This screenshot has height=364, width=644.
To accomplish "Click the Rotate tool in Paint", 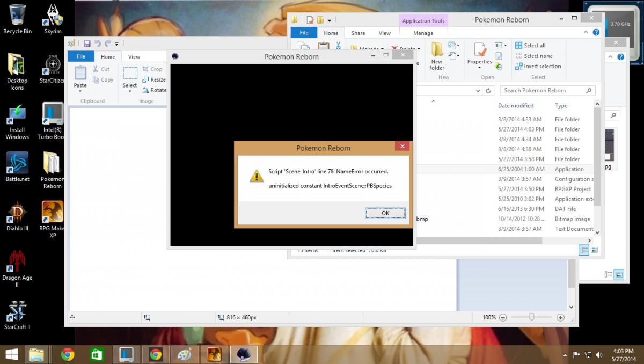I will click(154, 90).
